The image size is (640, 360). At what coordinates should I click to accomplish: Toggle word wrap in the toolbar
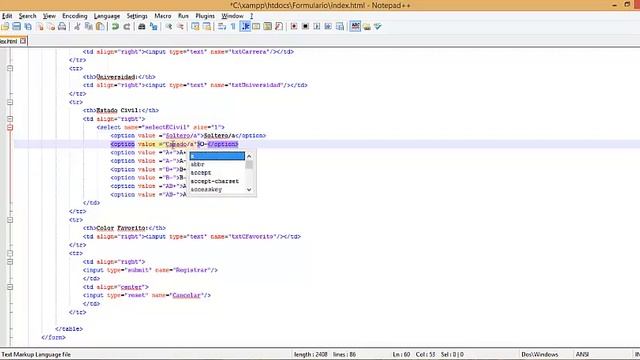click(x=222, y=27)
